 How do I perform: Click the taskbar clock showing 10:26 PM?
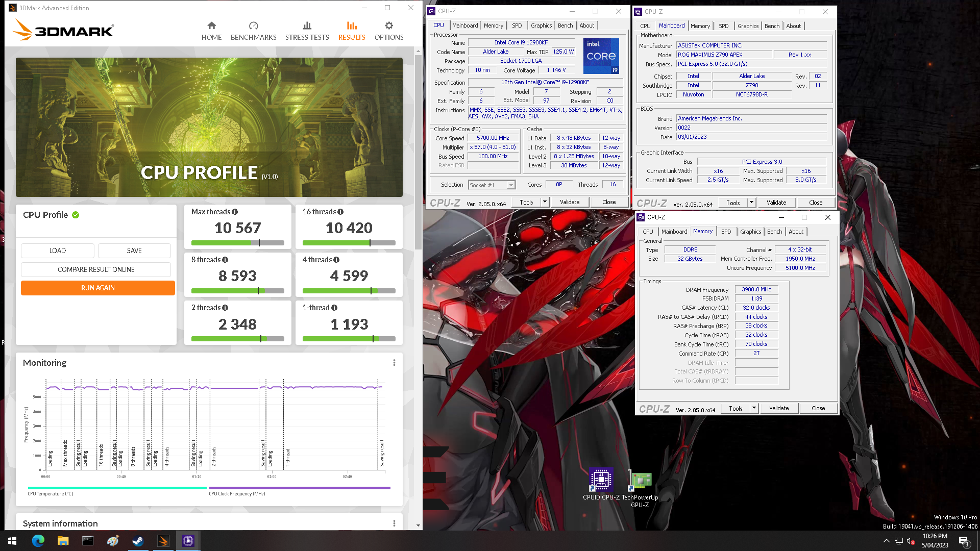935,541
